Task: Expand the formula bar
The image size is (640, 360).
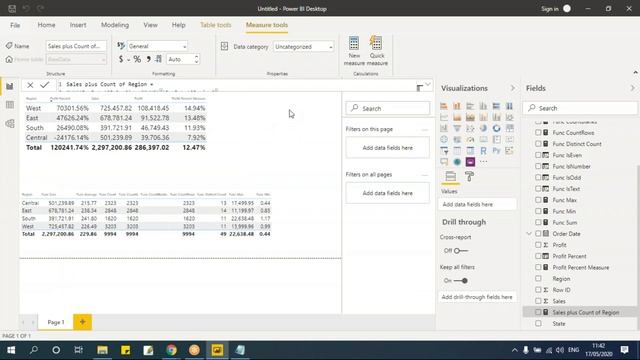Action: point(428,85)
